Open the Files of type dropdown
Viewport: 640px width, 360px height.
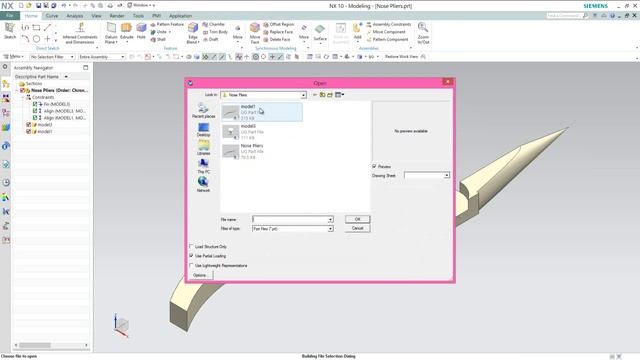pyautogui.click(x=330, y=229)
